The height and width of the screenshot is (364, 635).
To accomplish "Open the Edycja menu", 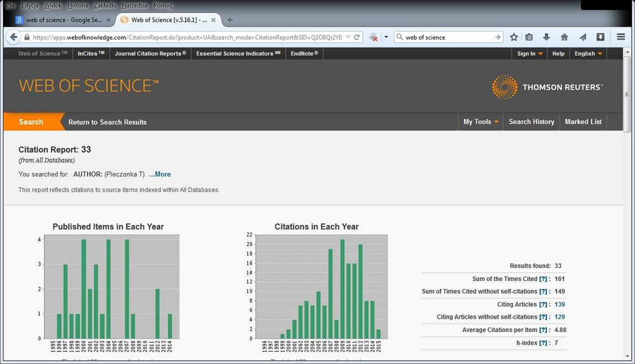I will [30, 5].
